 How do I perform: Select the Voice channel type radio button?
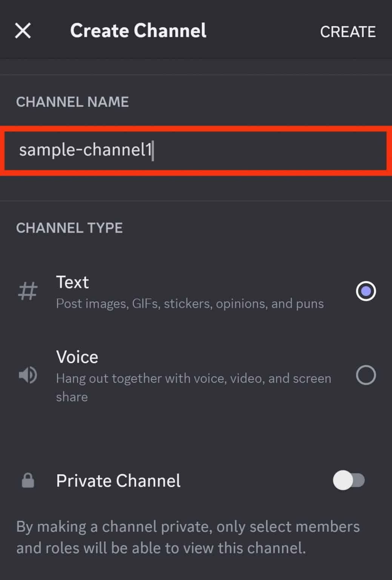pyautogui.click(x=365, y=375)
